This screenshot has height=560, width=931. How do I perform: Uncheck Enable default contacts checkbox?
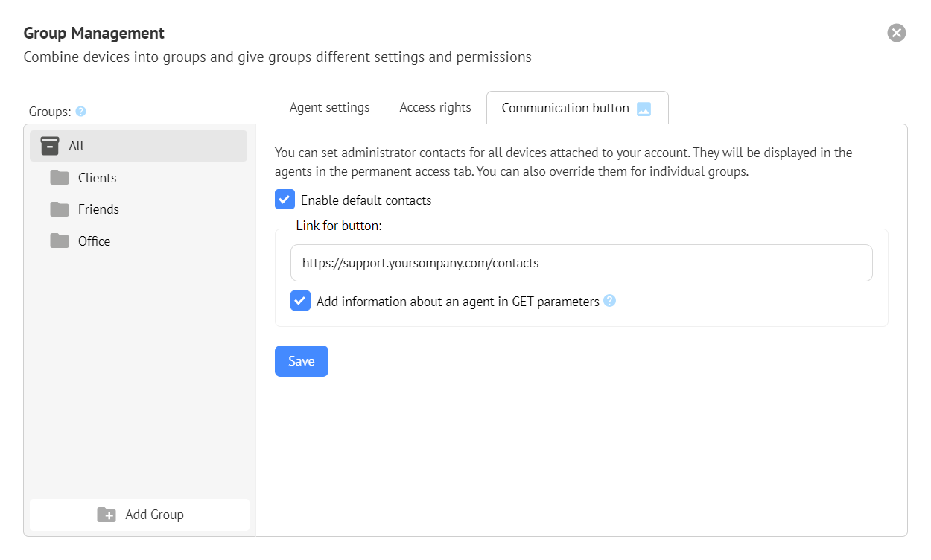tap(285, 200)
